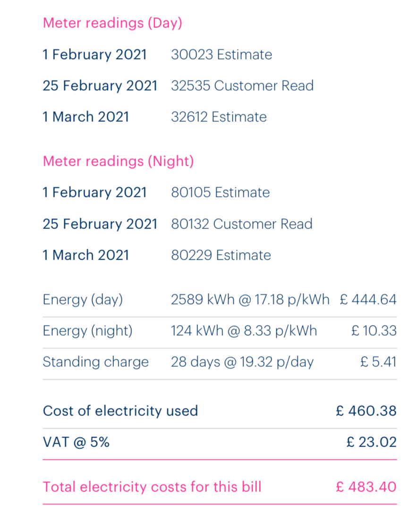Screen dimensions: 417x532
Task: Click the £ 5.41 standing charge amount
Action: click(378, 362)
